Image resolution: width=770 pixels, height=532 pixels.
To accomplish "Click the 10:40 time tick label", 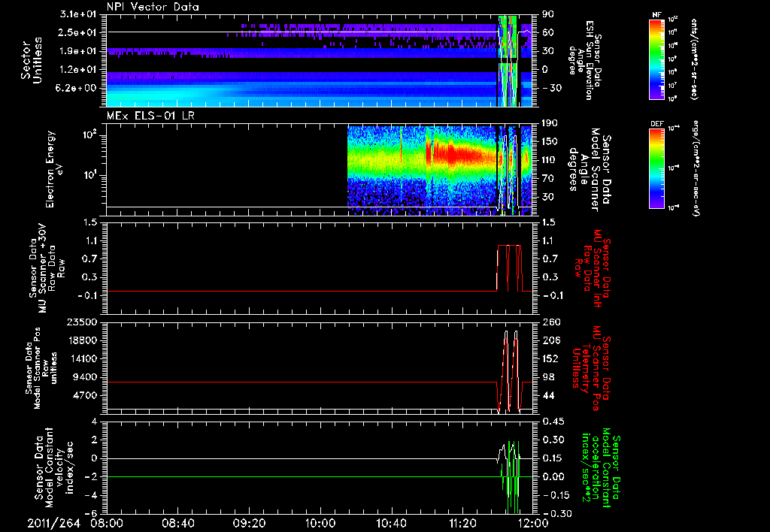I will click(391, 522).
